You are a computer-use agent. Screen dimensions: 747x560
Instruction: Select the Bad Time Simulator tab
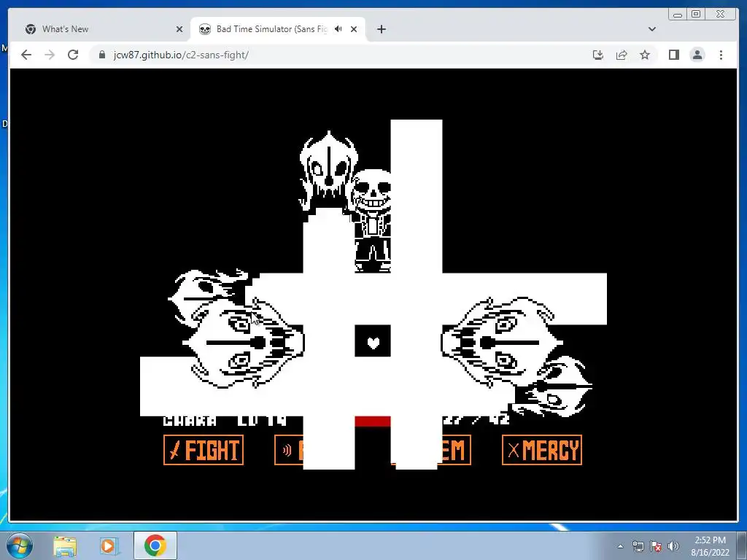278,29
